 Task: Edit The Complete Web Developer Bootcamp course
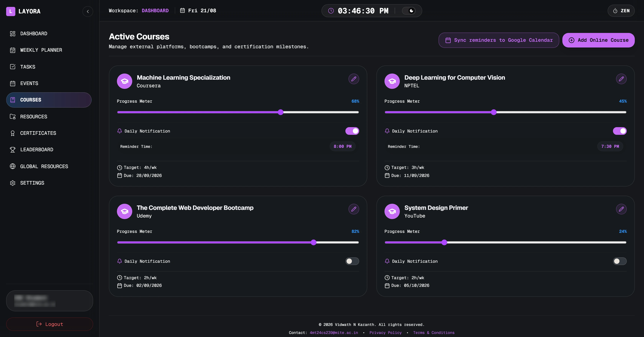pos(354,209)
